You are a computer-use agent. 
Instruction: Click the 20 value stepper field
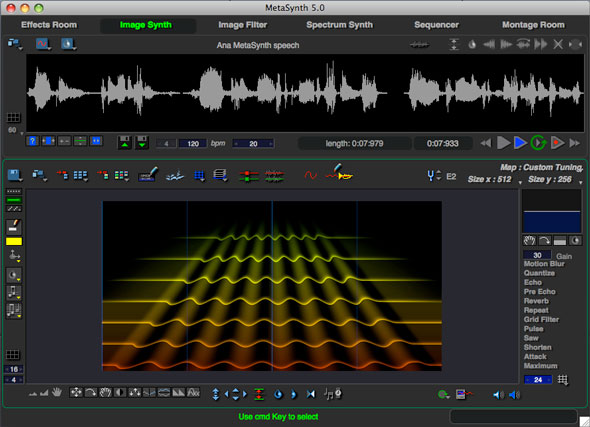pyautogui.click(x=253, y=144)
